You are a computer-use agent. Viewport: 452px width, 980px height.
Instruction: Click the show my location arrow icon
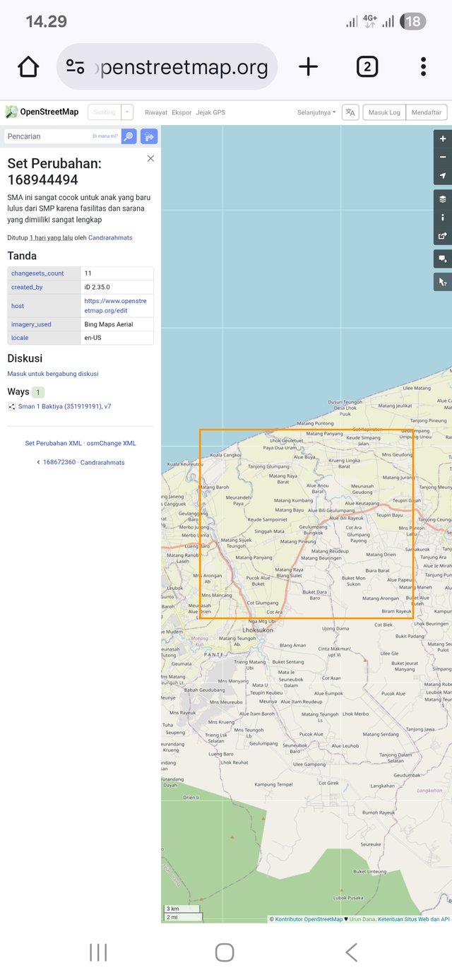click(x=443, y=176)
